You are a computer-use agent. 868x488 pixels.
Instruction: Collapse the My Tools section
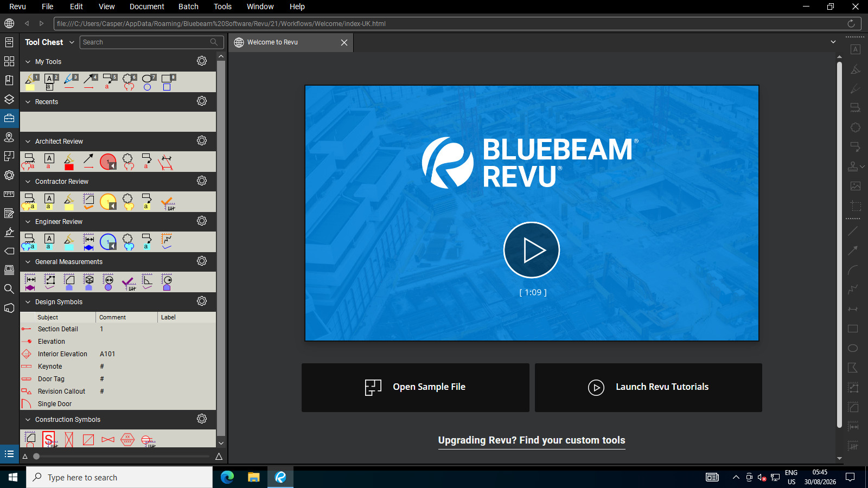[28, 62]
